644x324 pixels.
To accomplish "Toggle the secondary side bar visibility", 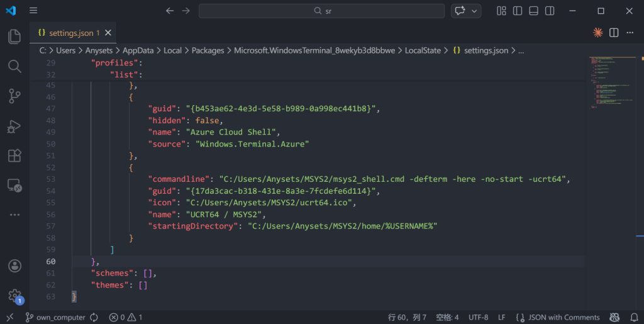I will pos(550,11).
